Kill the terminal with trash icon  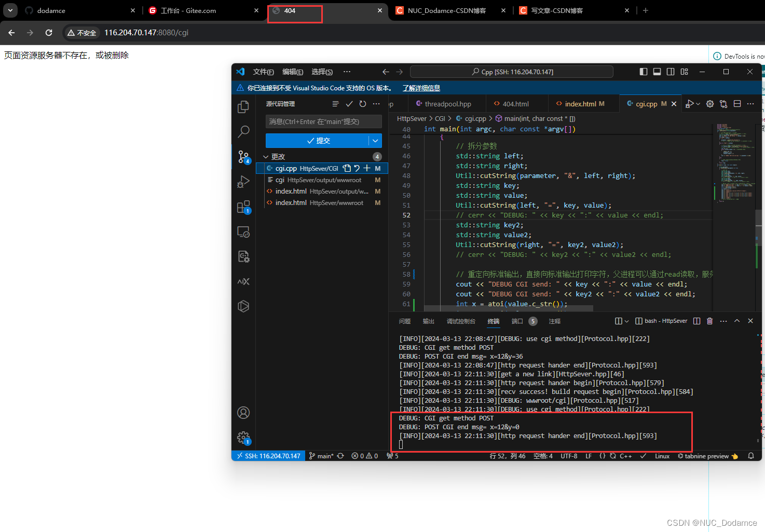(x=710, y=321)
